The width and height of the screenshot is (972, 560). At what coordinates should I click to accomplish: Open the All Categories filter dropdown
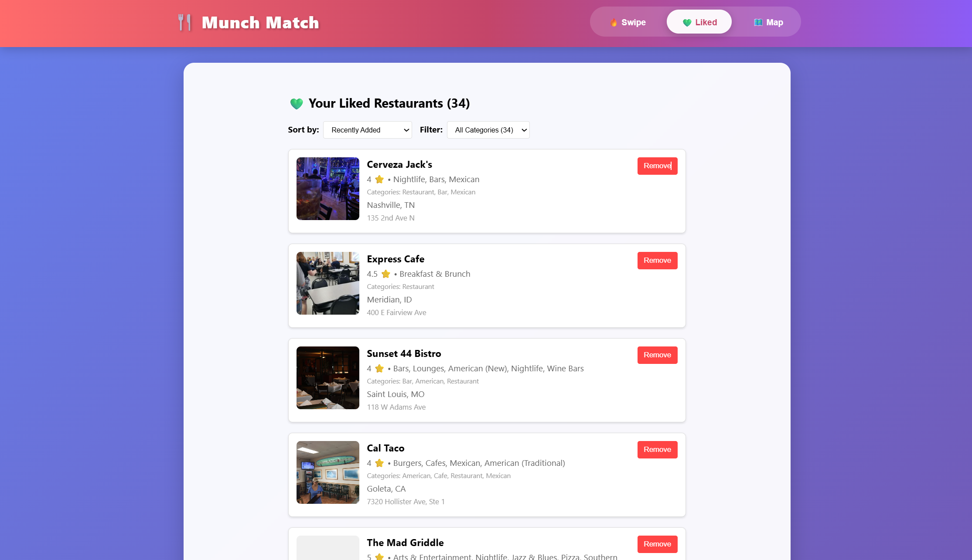pyautogui.click(x=488, y=130)
